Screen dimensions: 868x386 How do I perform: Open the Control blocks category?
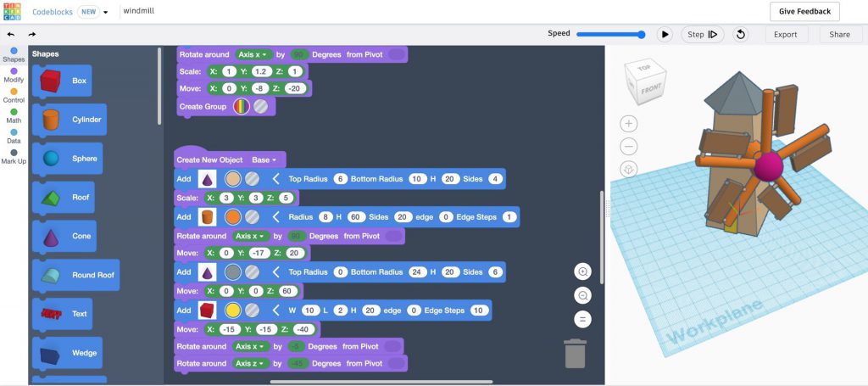click(x=14, y=94)
